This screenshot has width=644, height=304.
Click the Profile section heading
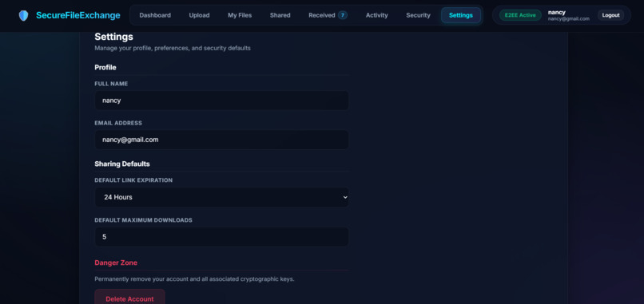click(x=105, y=67)
